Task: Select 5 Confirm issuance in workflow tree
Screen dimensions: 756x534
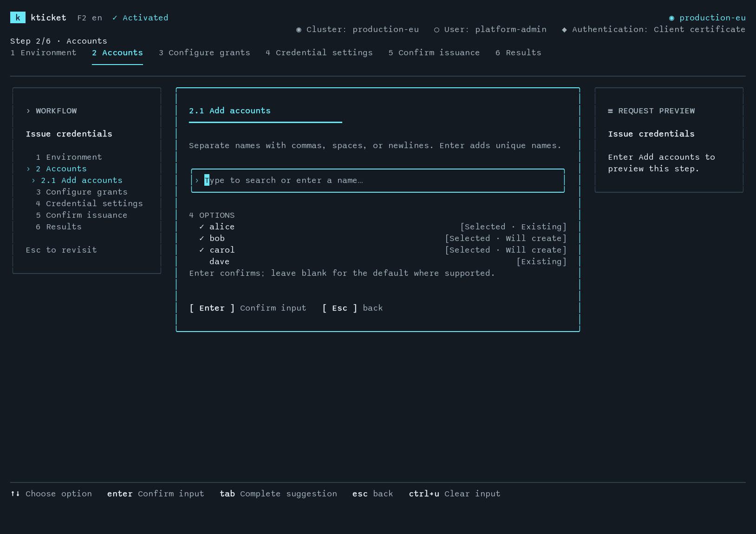Action: [x=82, y=215]
